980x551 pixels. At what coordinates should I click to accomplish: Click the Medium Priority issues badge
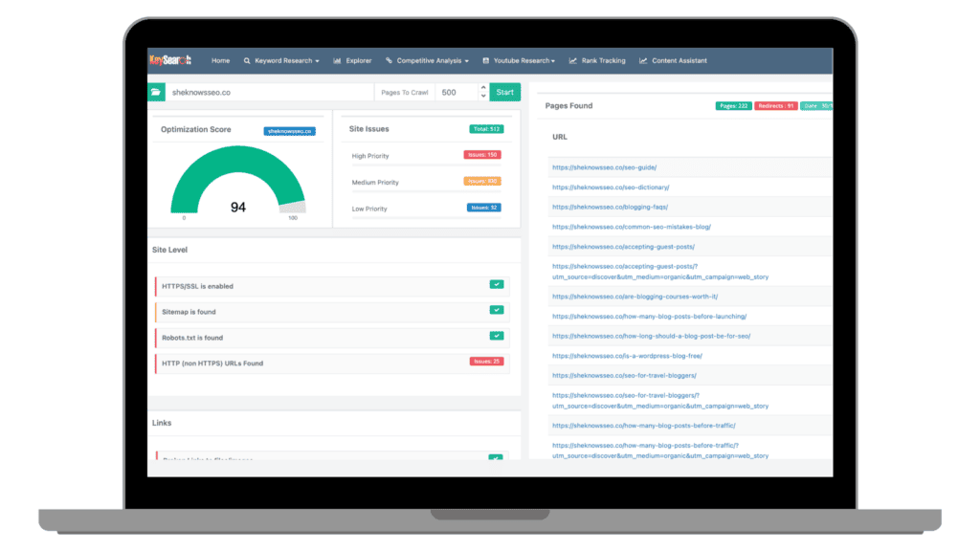[482, 181]
